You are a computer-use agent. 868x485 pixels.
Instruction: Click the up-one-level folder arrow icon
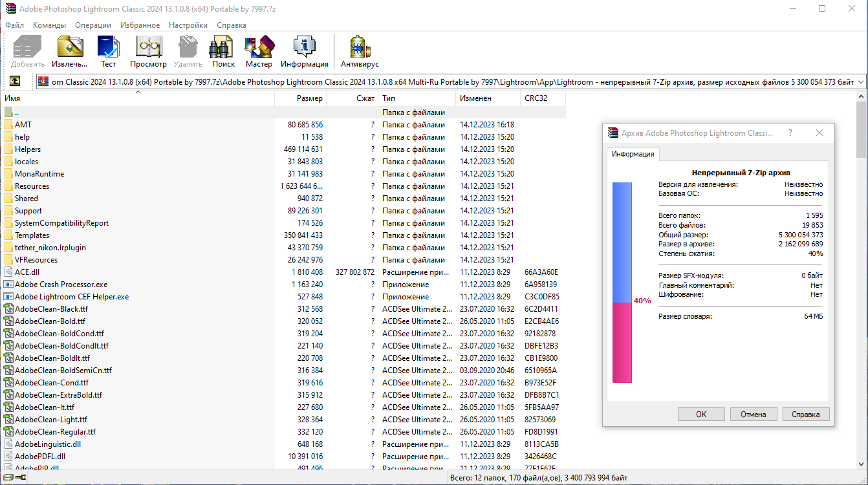tap(14, 81)
